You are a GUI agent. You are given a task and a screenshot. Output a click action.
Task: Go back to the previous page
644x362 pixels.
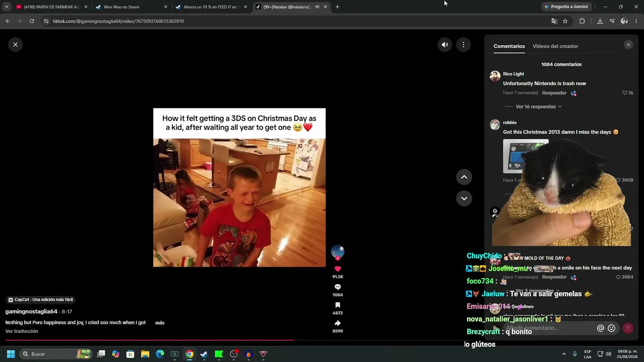click(8, 21)
